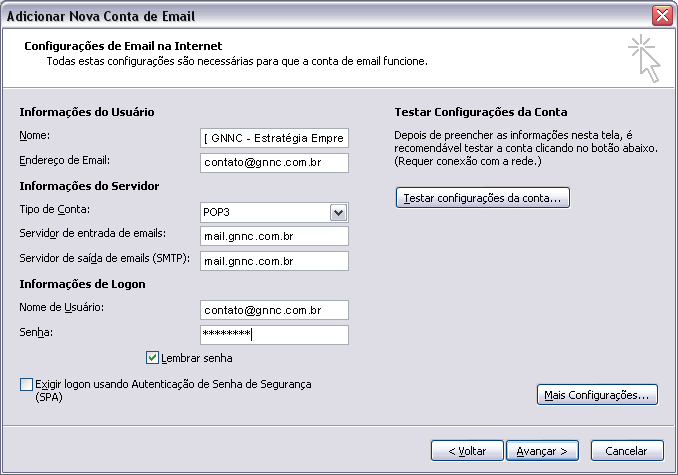Viewport: 678px width, 475px height.
Task: Click the Informações do Servidor heading
Action: click(90, 186)
